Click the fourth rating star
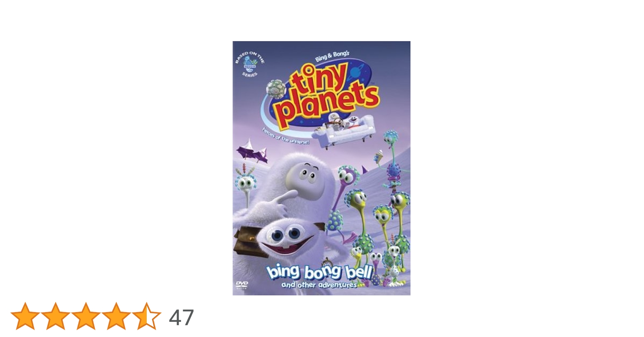This screenshot has height=337, width=644. (x=116, y=316)
